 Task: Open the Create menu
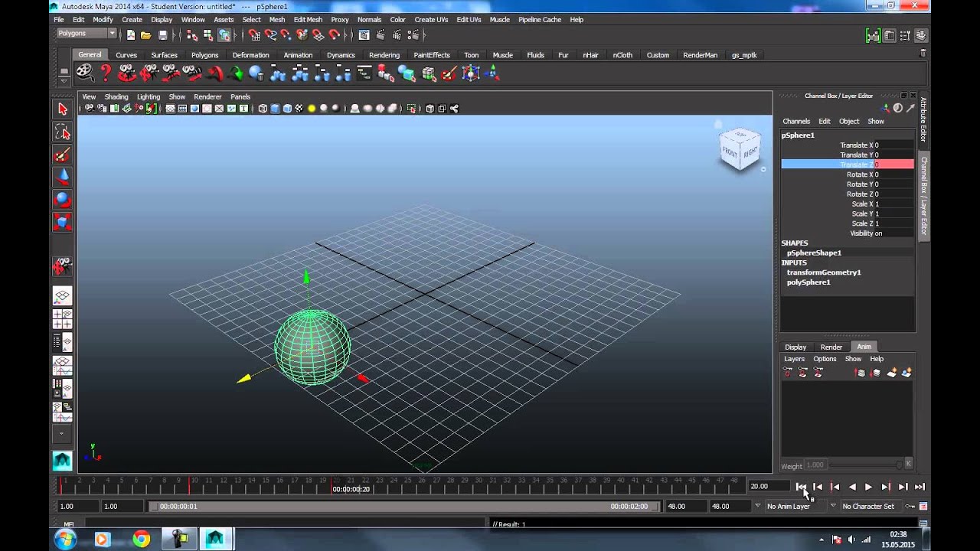coord(132,20)
